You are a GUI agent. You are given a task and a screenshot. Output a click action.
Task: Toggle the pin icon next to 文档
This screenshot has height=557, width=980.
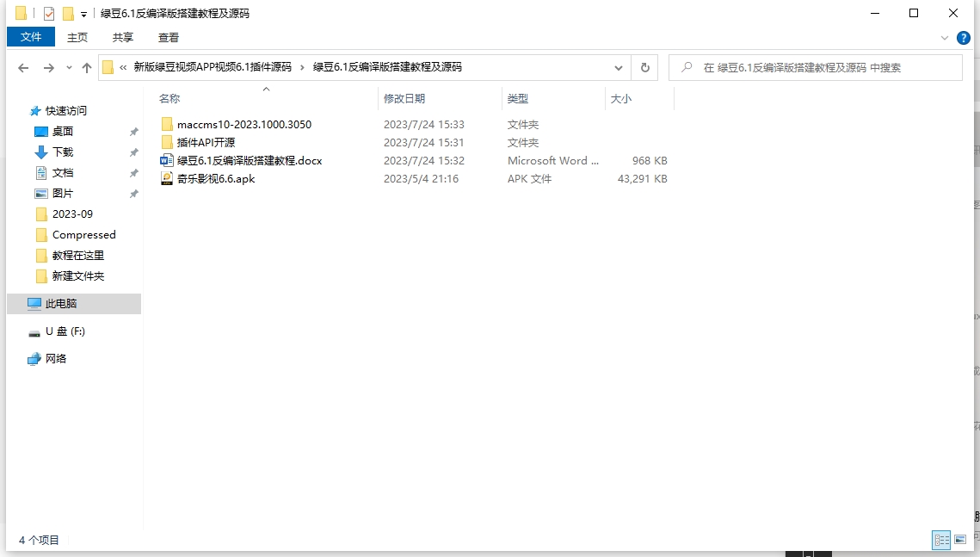[x=133, y=173]
